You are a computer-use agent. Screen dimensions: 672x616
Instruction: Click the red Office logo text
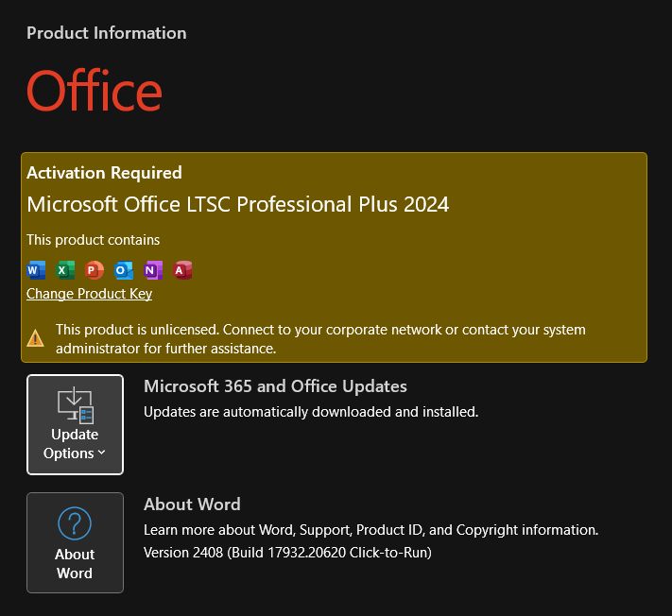click(x=95, y=92)
